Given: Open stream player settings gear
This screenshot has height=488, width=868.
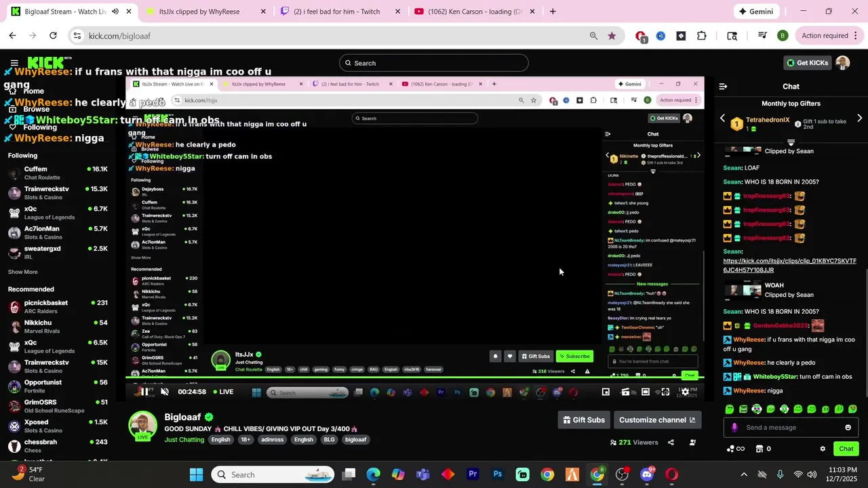Looking at the screenshot, I should coord(686,392).
